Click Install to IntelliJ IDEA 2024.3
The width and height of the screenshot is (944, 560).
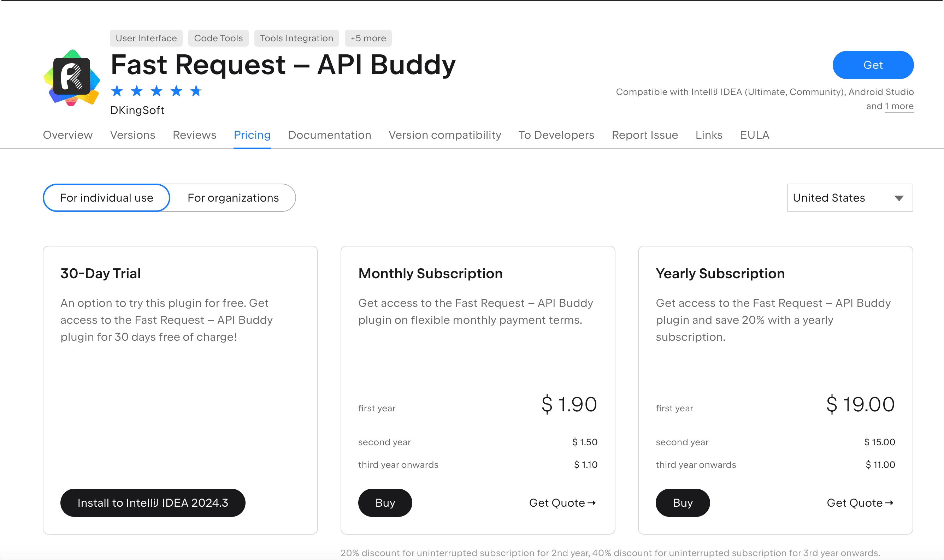click(153, 503)
